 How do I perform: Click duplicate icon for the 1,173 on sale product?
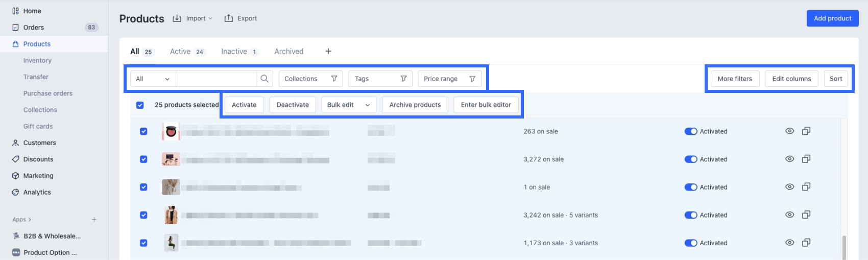806,243
